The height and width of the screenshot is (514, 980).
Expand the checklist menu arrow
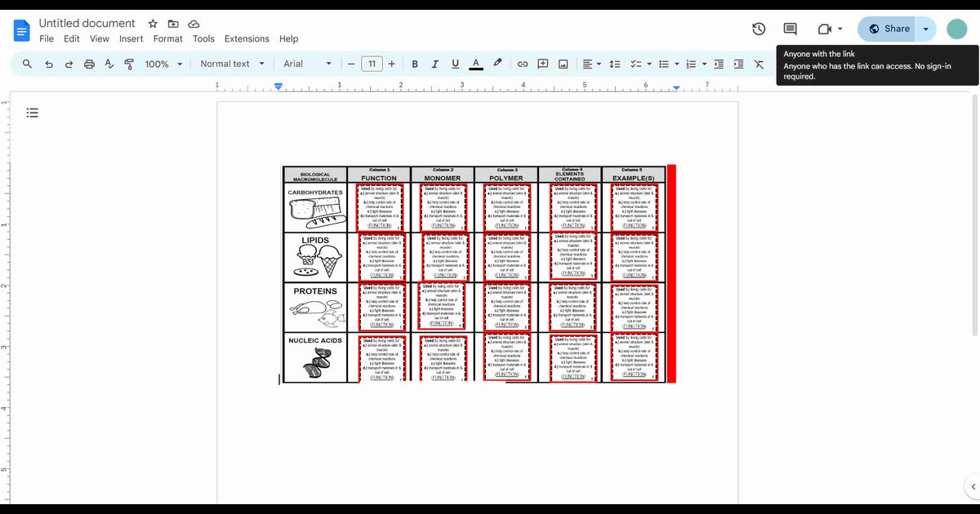(649, 64)
